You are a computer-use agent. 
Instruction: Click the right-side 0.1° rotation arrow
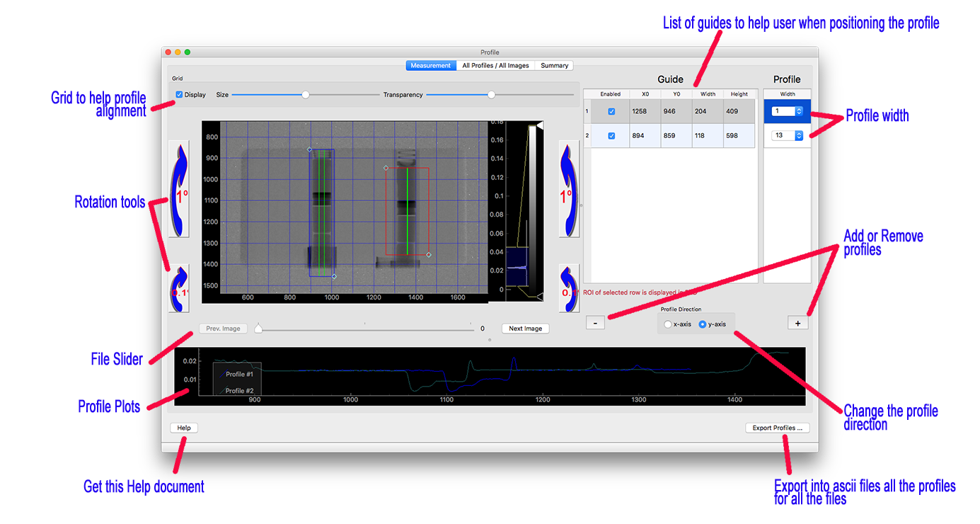point(568,288)
